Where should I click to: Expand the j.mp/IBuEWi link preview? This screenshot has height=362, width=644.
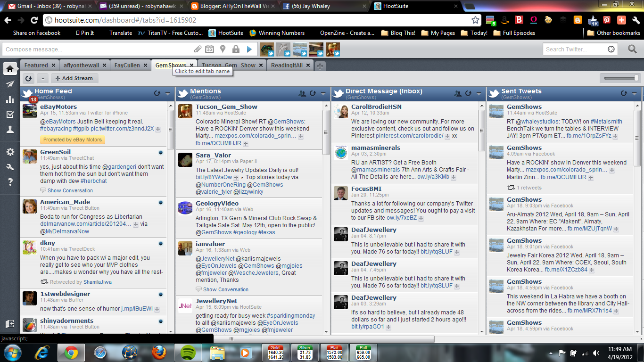(x=158, y=309)
